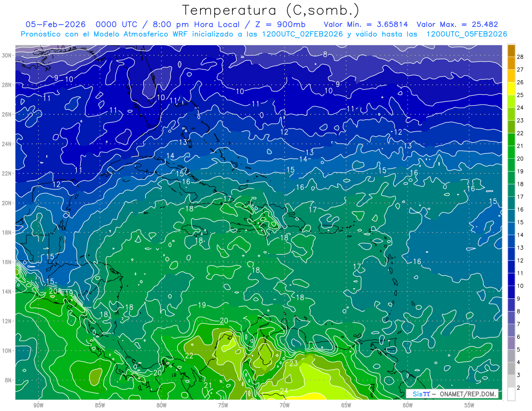532x411 pixels.
Task: Click the "Valor Max. = 25.482" value
Action: [458, 25]
